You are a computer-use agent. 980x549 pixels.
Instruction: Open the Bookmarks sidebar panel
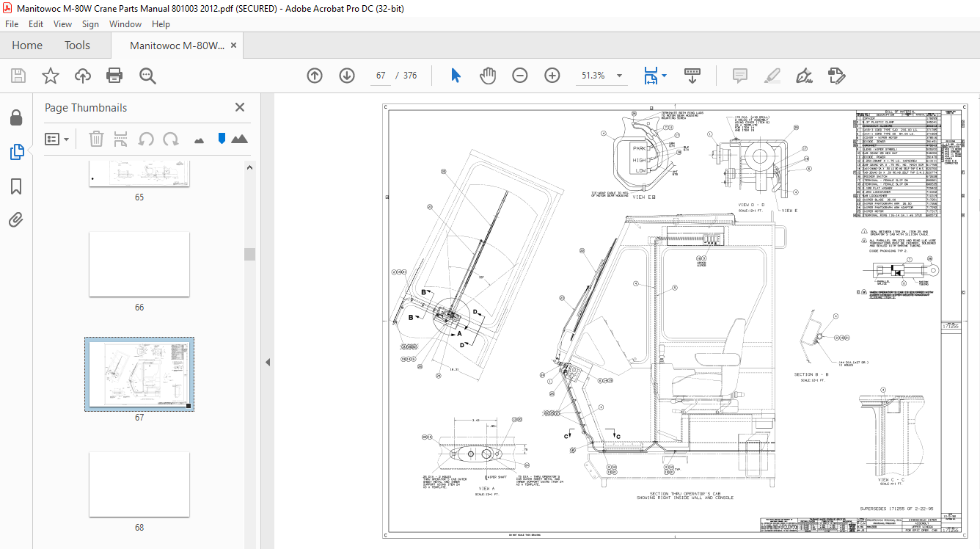(16, 186)
